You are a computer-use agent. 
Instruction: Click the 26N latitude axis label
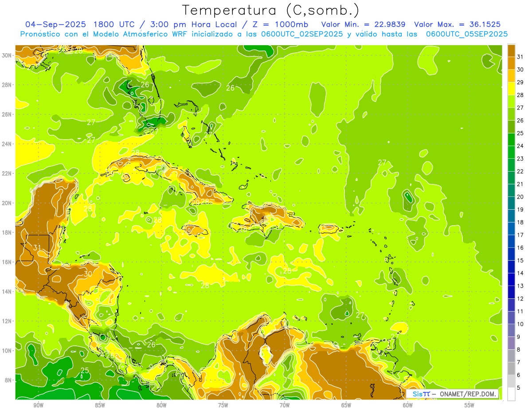(x=7, y=114)
